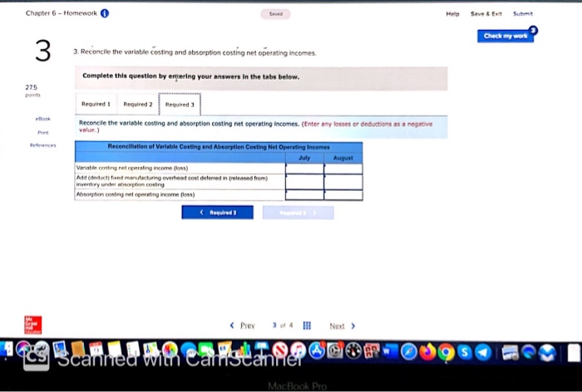Open Photo Booth from the dock
This screenshot has height=392, width=582.
pos(371,350)
